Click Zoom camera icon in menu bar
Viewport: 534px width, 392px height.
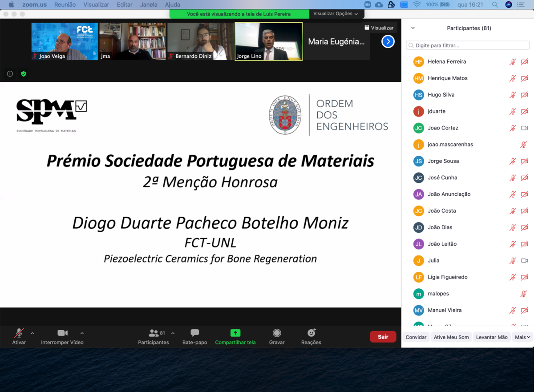click(368, 4)
